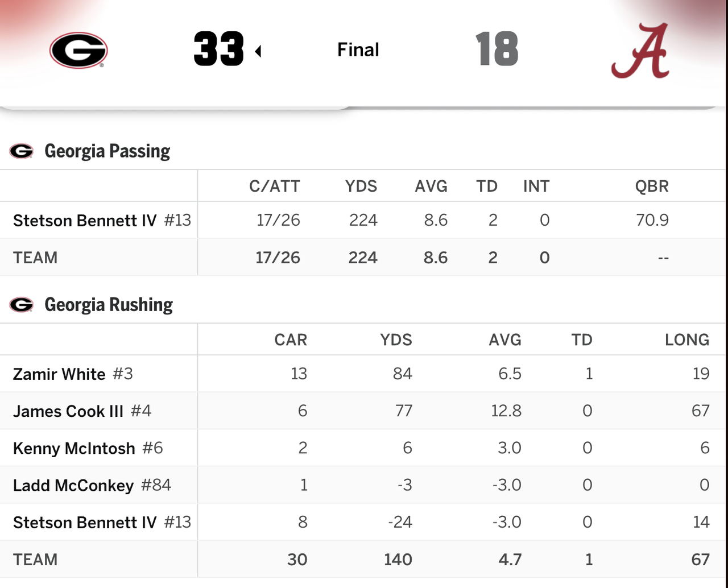Open Zamir White's player page
Viewport: 728px width, 588px height.
59,374
